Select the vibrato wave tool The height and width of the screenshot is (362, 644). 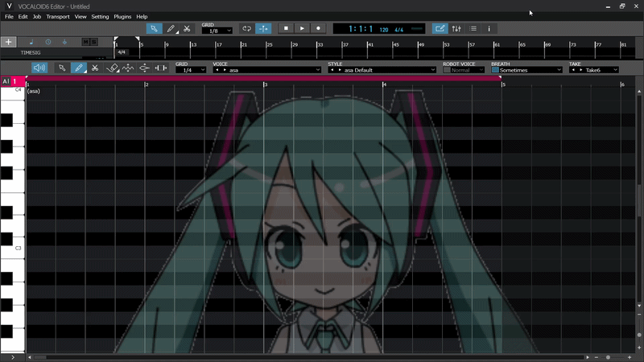(x=128, y=68)
